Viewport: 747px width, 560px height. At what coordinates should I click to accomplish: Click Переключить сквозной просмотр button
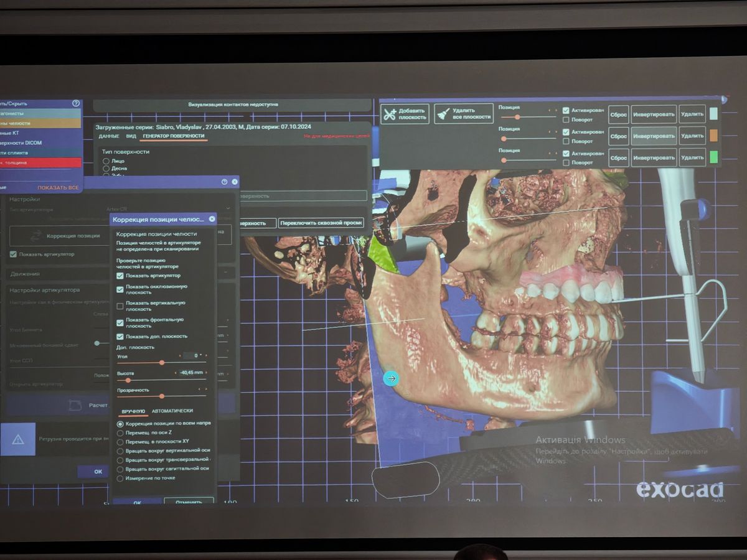tap(321, 223)
